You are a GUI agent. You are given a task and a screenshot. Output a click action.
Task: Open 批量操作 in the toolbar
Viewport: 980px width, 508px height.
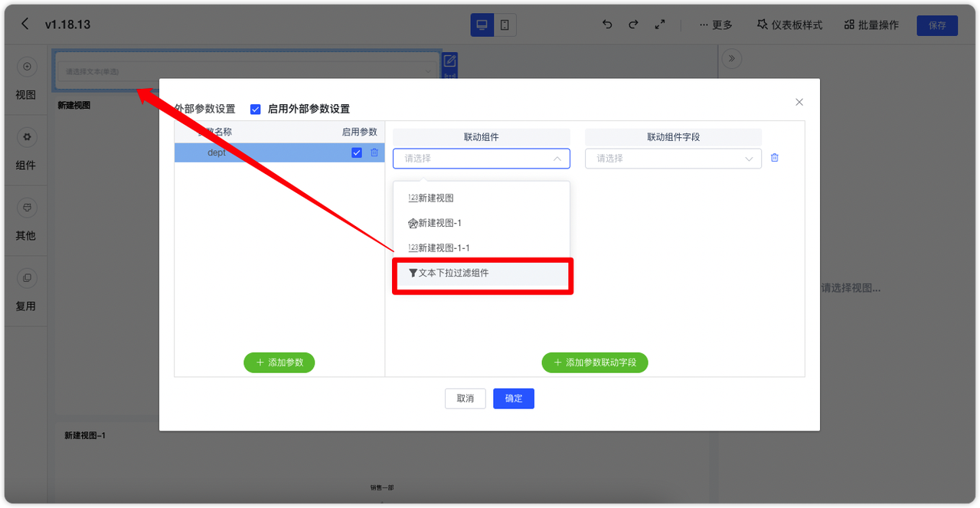click(871, 25)
